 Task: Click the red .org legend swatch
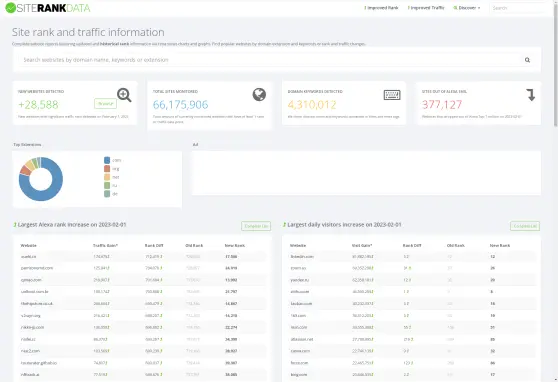tap(107, 169)
